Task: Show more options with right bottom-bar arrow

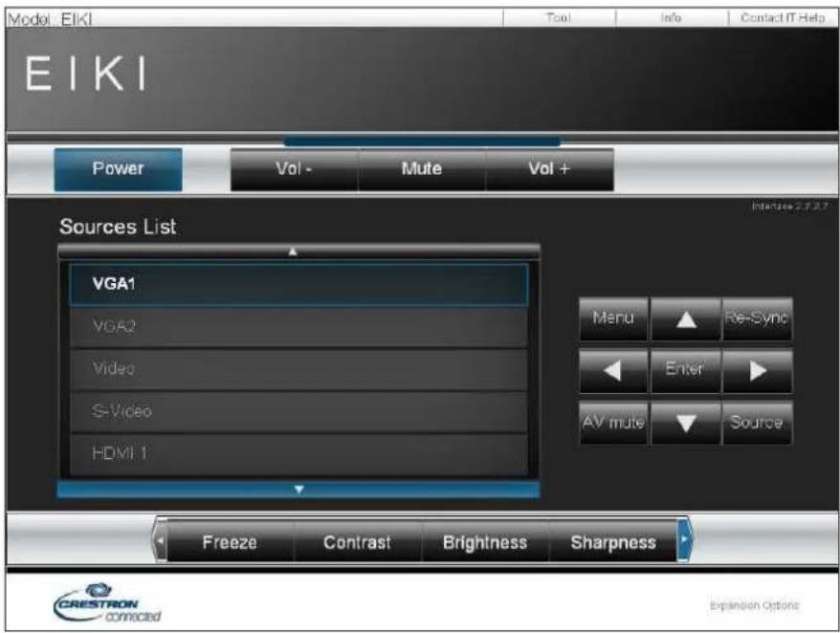Action: point(684,540)
